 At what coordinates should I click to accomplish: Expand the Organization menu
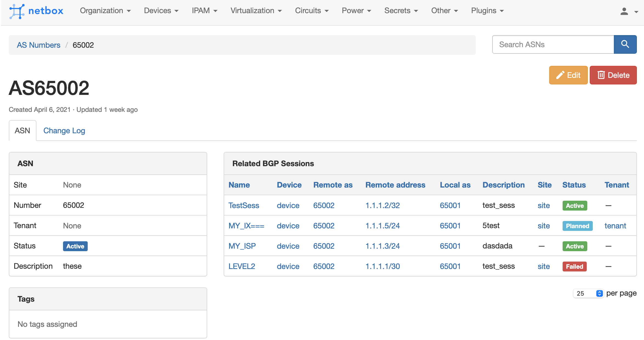[x=105, y=11]
